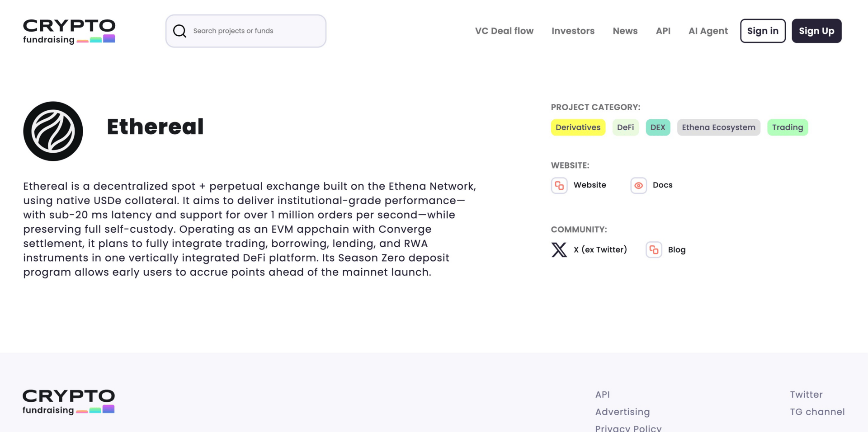Select the Ethena Ecosystem category tag
This screenshot has height=432, width=868.
coord(718,127)
